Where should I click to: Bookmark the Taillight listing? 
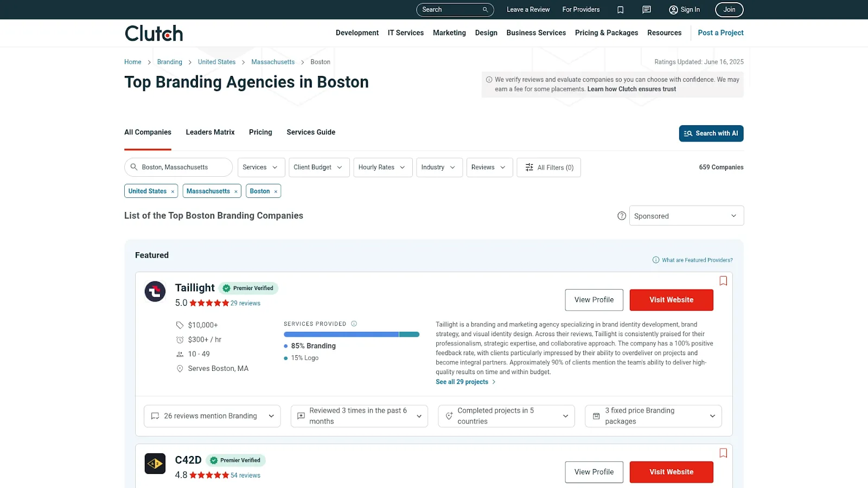(x=723, y=280)
